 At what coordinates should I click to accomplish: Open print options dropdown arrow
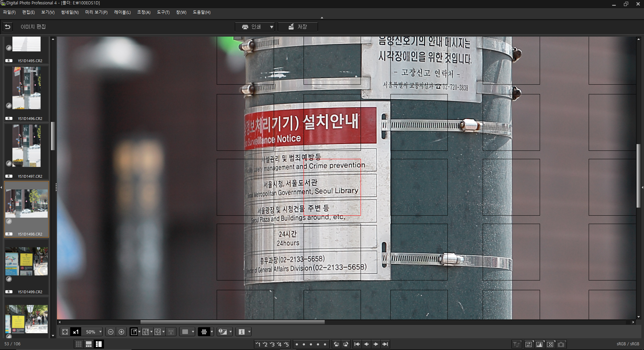271,27
